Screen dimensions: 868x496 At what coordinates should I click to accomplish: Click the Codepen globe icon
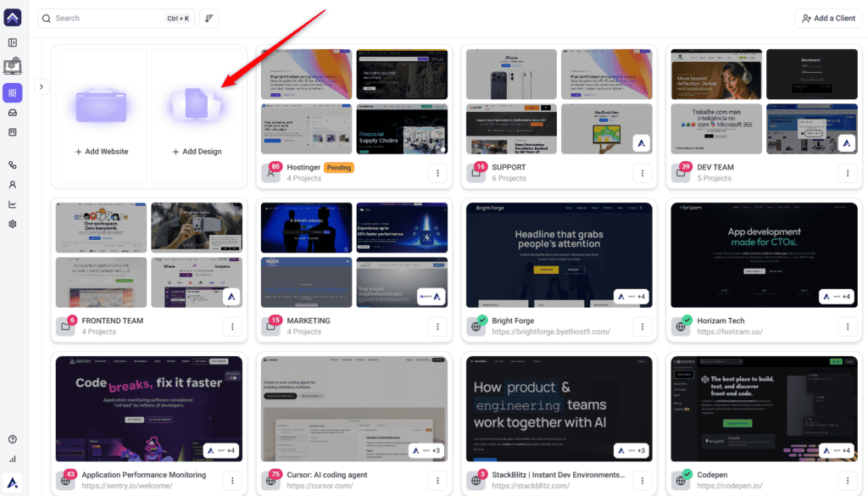point(681,480)
